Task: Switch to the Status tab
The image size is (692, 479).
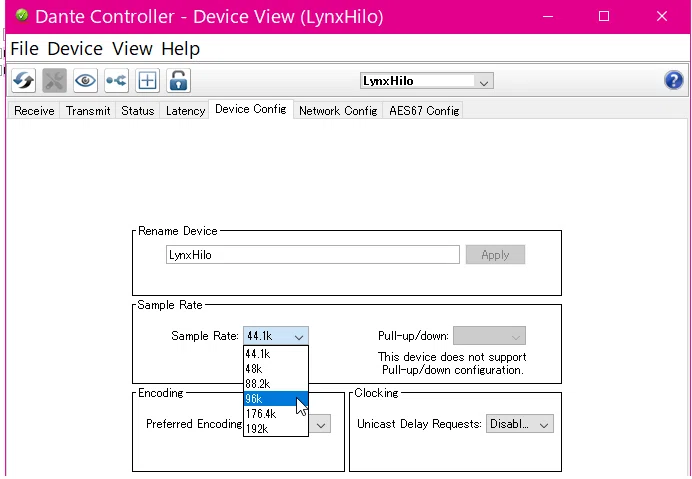Action: pyautogui.click(x=138, y=110)
